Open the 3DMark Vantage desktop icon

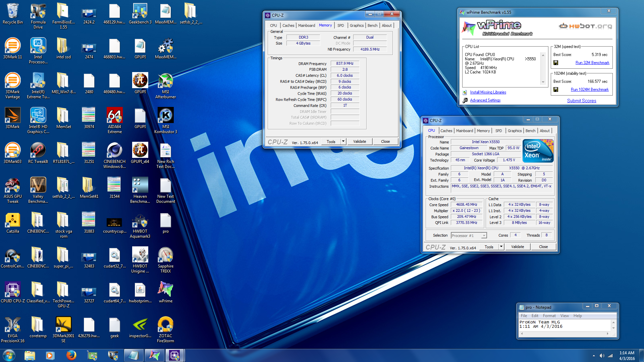tap(13, 86)
